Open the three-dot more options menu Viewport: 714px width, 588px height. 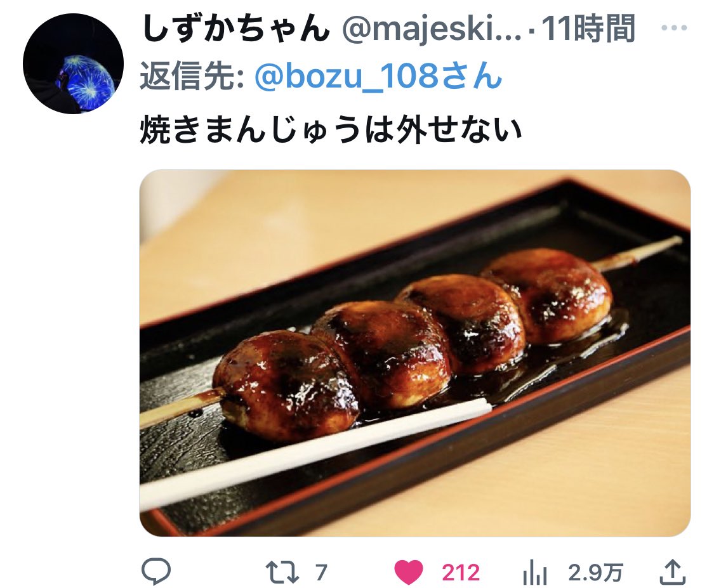tap(674, 28)
